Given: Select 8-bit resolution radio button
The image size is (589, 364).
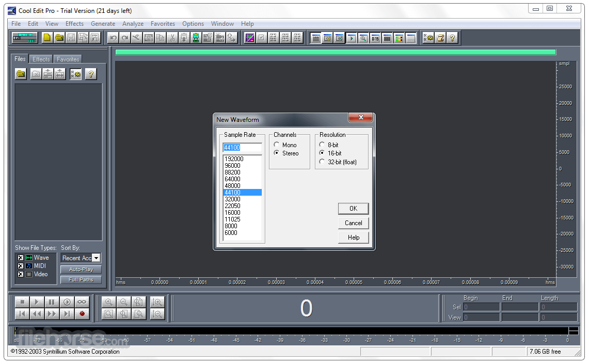Looking at the screenshot, I should click(x=322, y=145).
